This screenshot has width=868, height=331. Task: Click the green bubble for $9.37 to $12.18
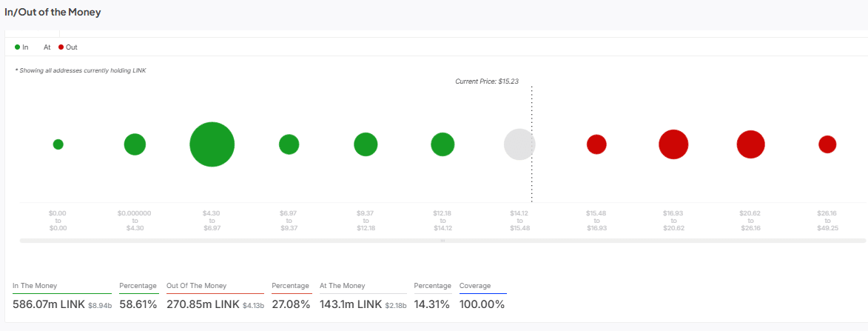pyautogui.click(x=366, y=144)
